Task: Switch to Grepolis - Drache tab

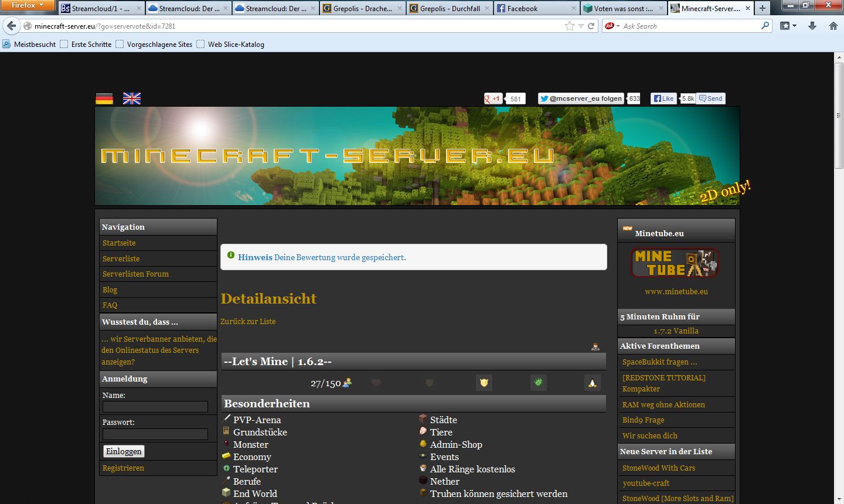Action: coord(362,8)
